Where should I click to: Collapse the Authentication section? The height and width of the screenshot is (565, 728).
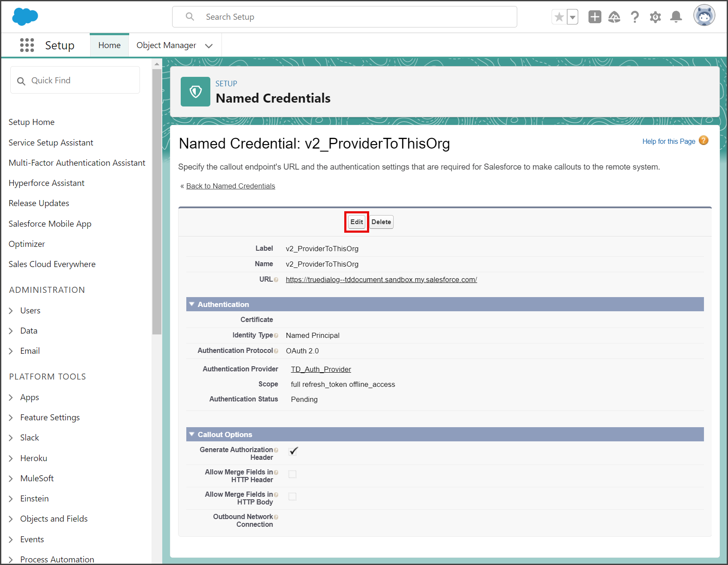[192, 304]
